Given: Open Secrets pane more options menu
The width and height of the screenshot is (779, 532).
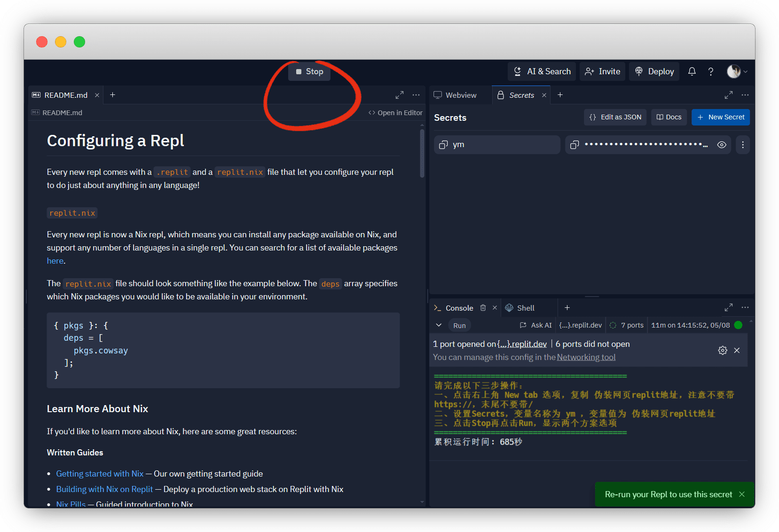Looking at the screenshot, I should coord(745,95).
